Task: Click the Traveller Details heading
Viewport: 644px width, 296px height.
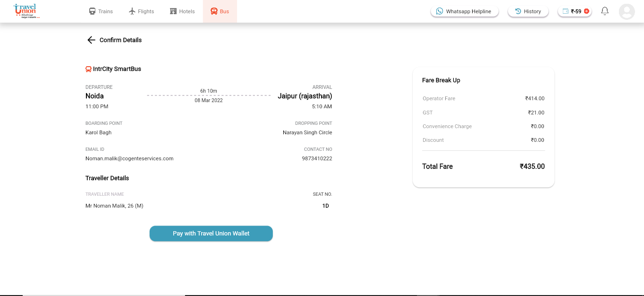Action: click(107, 178)
